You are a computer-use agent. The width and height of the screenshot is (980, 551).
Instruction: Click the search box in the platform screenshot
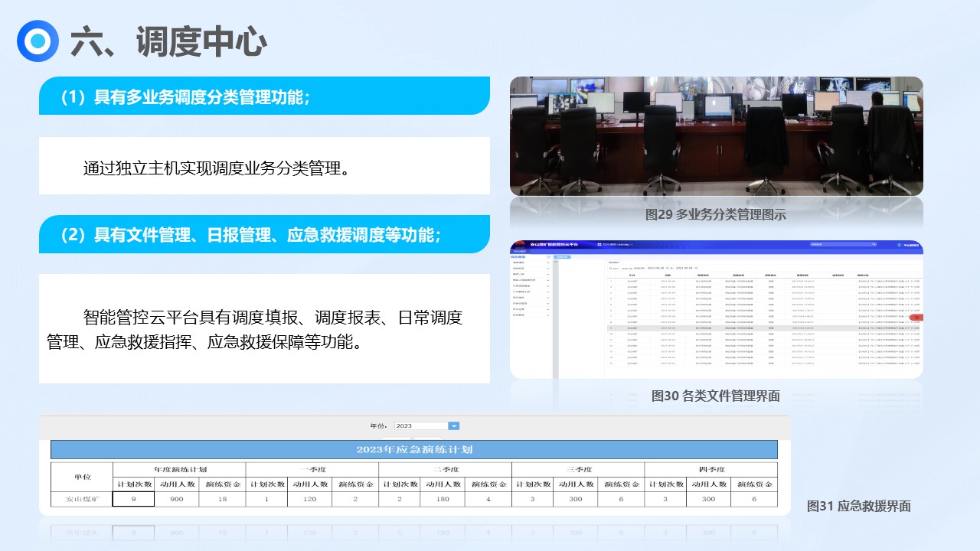click(x=843, y=245)
